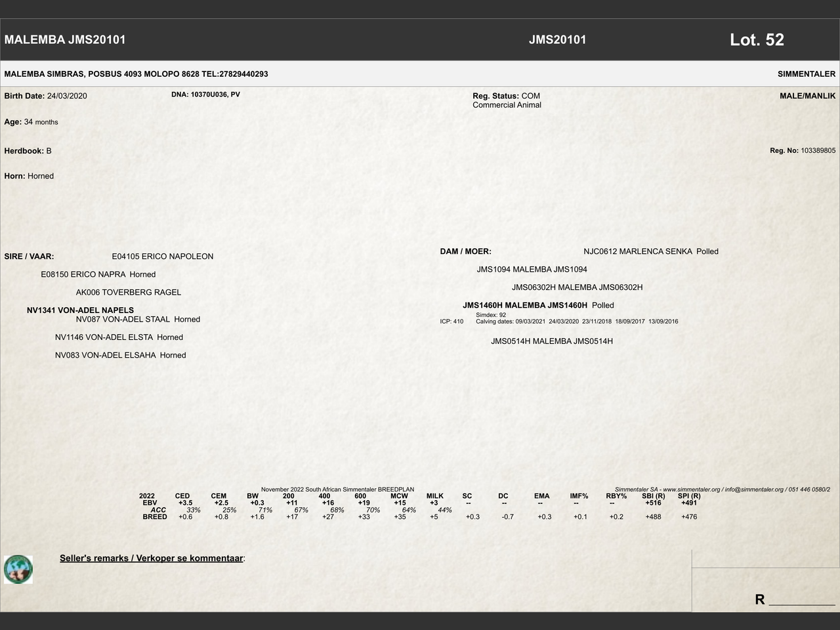Click the SIMMENTALER breed label
Image resolution: width=840 pixels, height=630 pixels.
[x=807, y=74]
